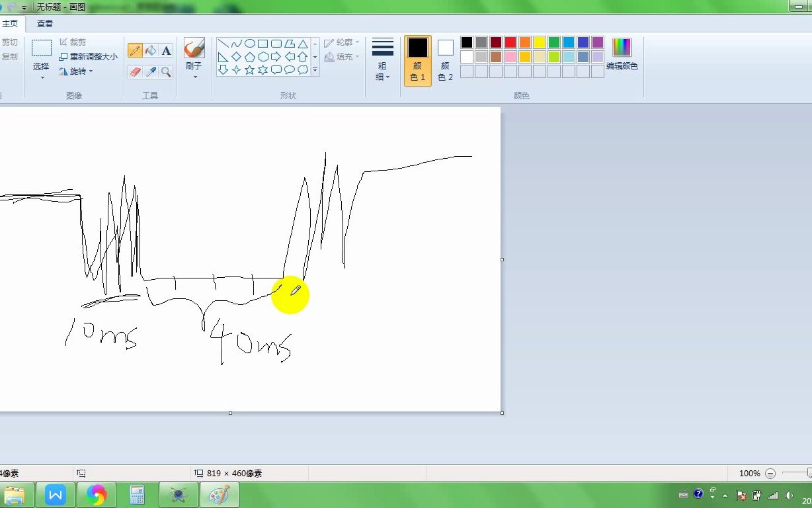The image size is (812, 508).
Task: Click the rectangular selection icon
Action: pos(42,48)
